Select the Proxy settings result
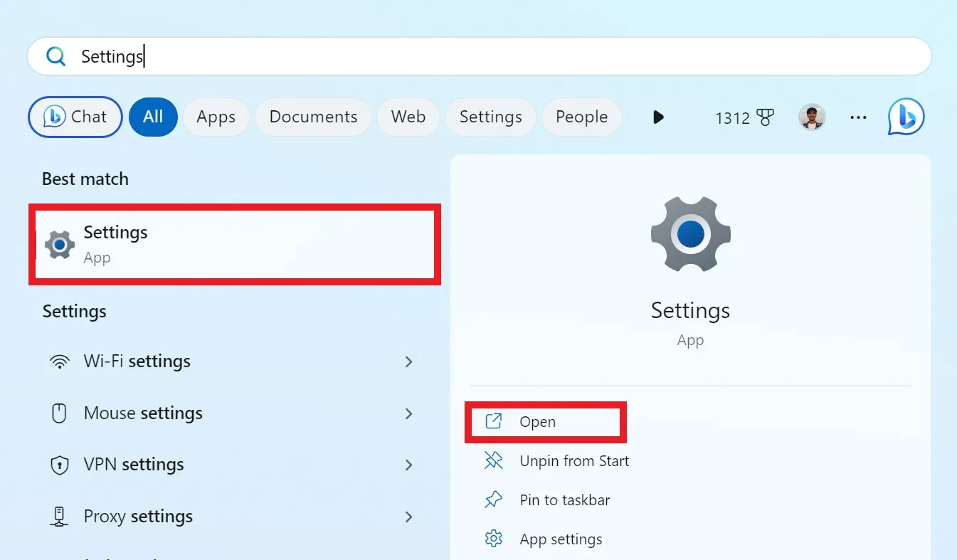Viewport: 957px width, 560px height. click(x=138, y=516)
